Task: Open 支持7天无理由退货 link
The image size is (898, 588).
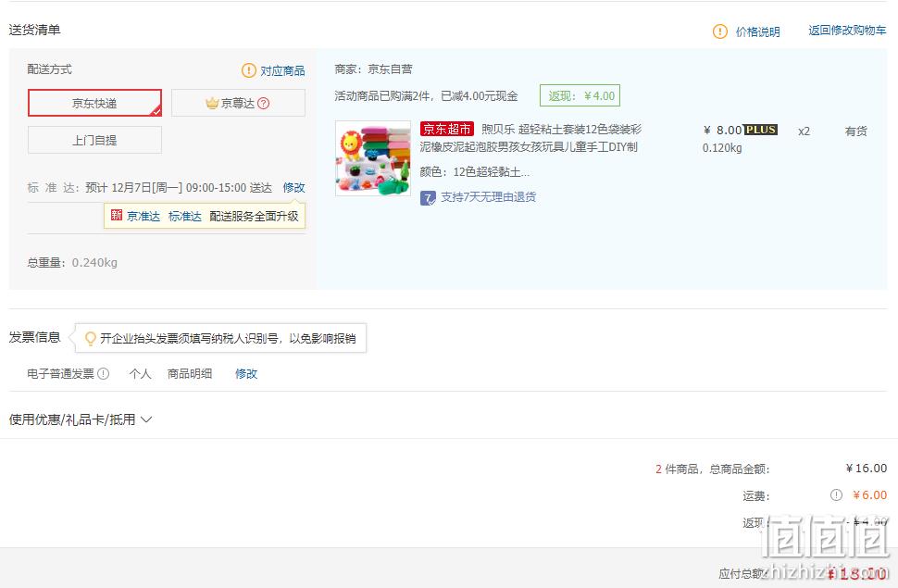Action: [489, 197]
